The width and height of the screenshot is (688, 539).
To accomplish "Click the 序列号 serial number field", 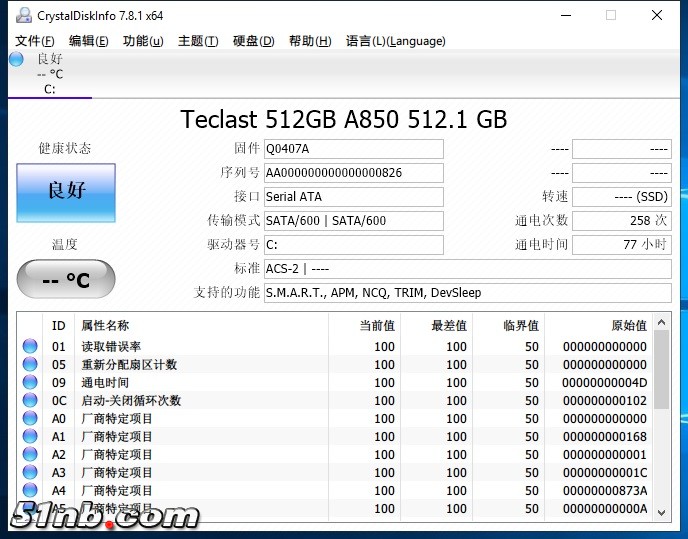I will (353, 173).
